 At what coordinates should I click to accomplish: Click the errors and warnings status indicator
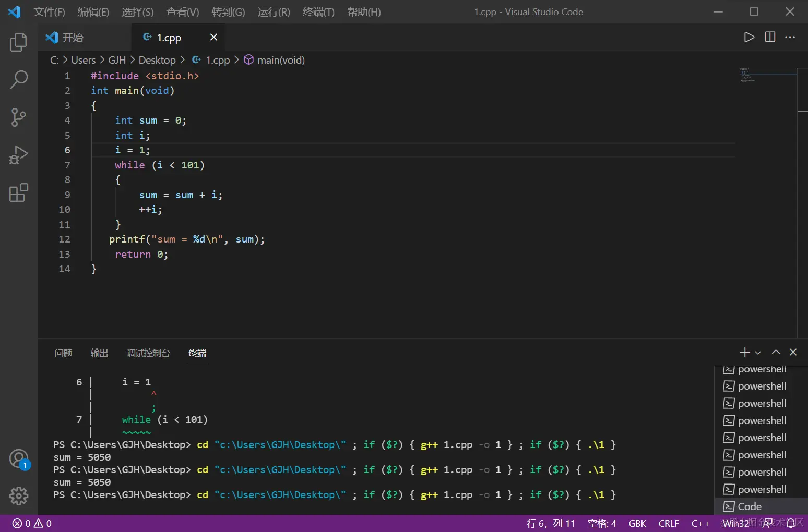tap(32, 523)
